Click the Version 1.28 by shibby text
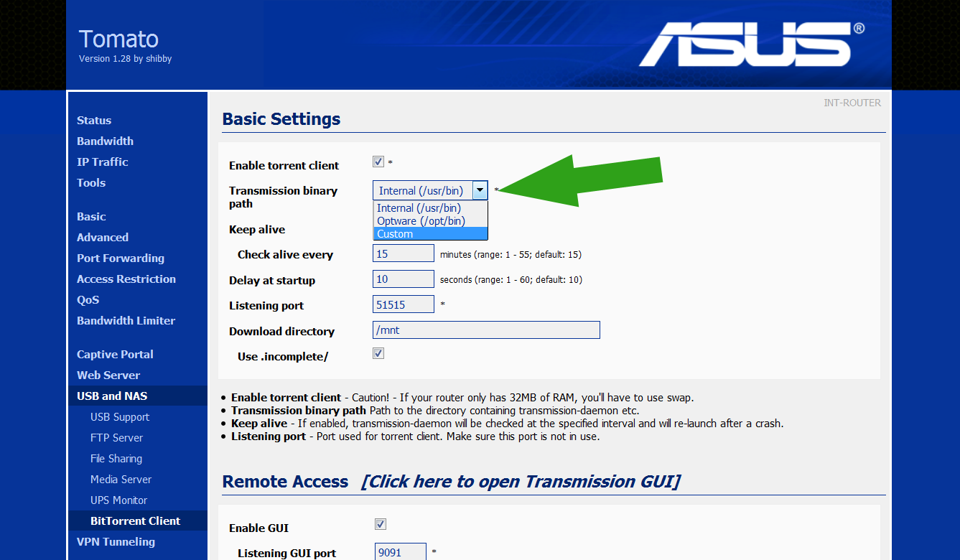 click(x=126, y=59)
